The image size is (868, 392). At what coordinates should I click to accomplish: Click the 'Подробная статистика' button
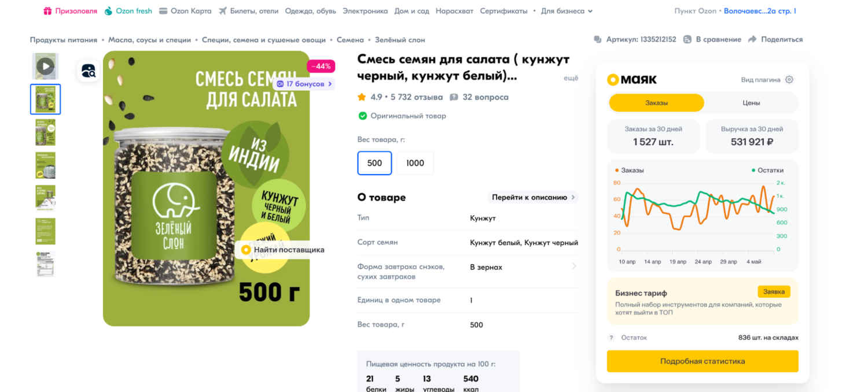click(x=703, y=361)
